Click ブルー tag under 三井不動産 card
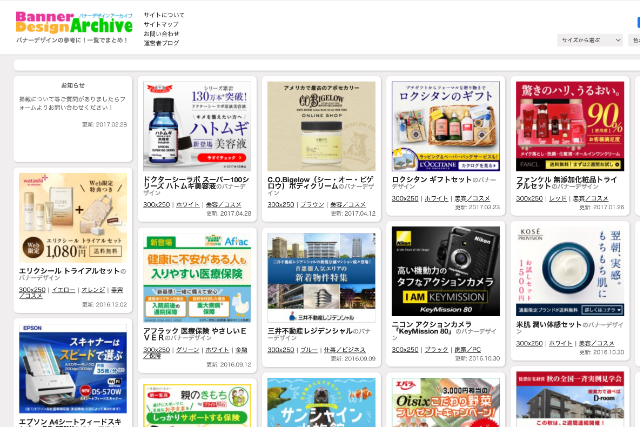The height and width of the screenshot is (427, 640). [x=309, y=349]
